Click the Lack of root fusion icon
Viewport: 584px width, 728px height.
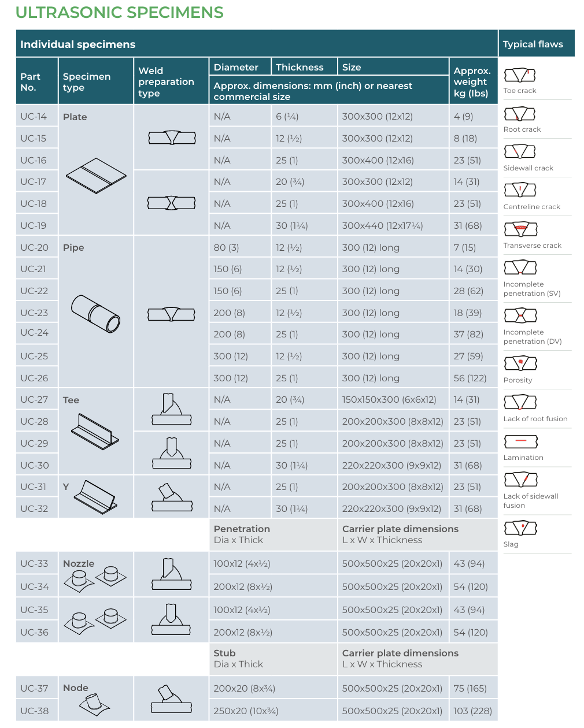coord(520,402)
